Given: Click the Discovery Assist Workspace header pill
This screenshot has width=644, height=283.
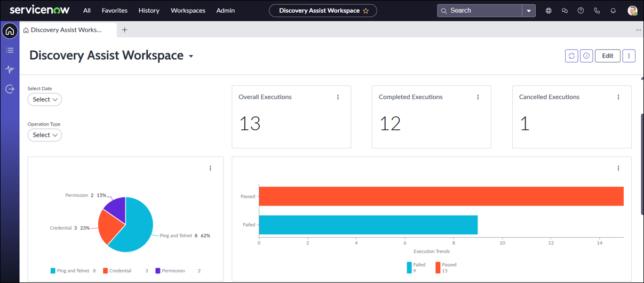Looking at the screenshot, I should coord(323,11).
